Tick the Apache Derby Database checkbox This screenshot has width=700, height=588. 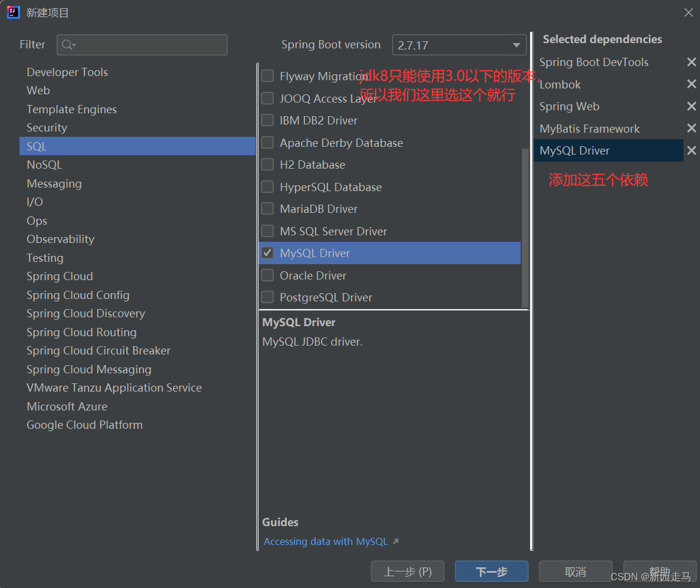267,142
